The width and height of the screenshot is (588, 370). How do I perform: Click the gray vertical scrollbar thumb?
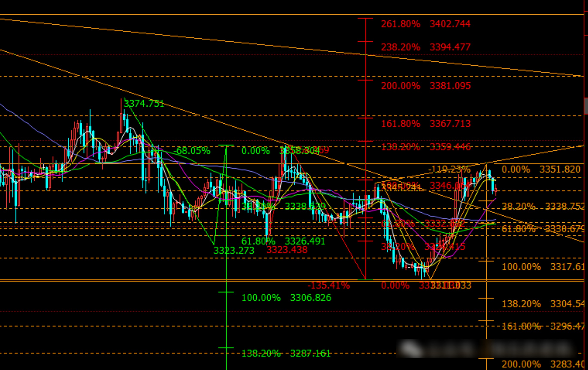coord(586,106)
